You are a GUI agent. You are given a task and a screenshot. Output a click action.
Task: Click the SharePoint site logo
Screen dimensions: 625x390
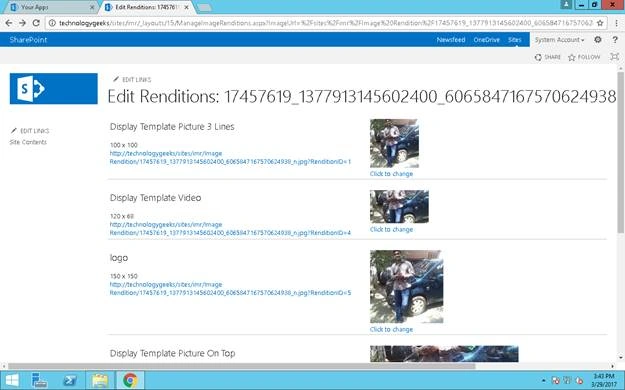pyautogui.click(x=53, y=89)
